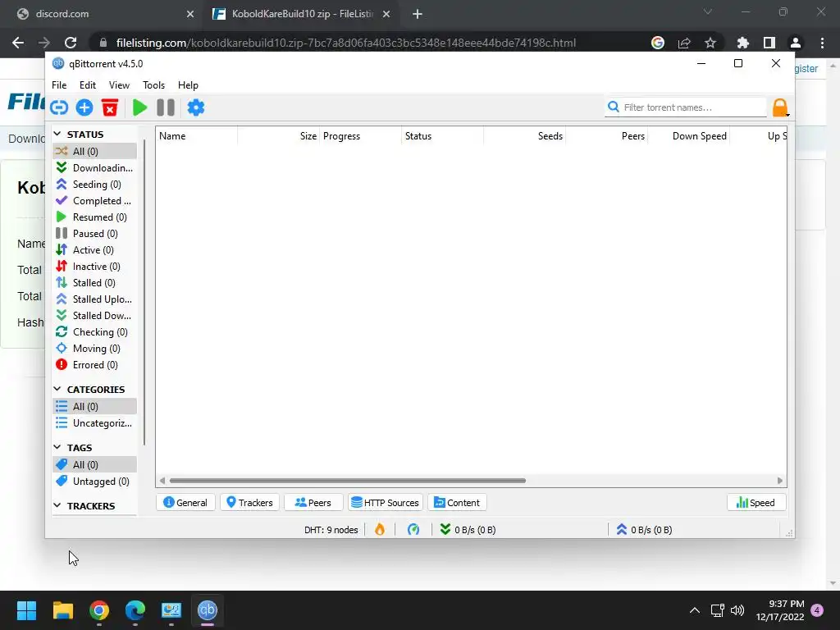Select the Paused (0) filter

tap(95, 234)
